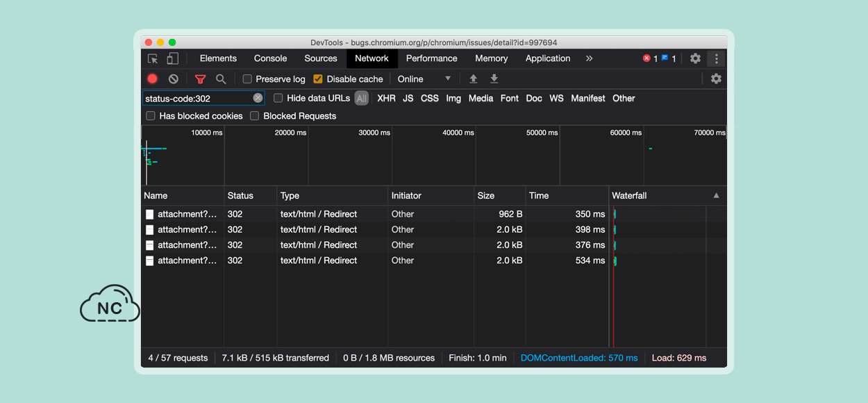Open network settings gear icon
Image resolution: width=868 pixels, height=403 pixels.
click(x=716, y=79)
